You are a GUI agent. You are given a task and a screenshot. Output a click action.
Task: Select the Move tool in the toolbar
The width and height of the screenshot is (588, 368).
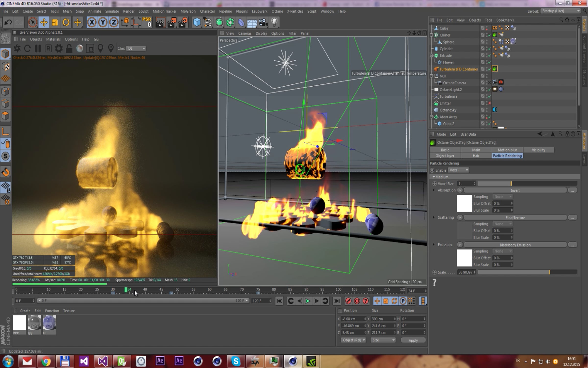[x=44, y=22]
